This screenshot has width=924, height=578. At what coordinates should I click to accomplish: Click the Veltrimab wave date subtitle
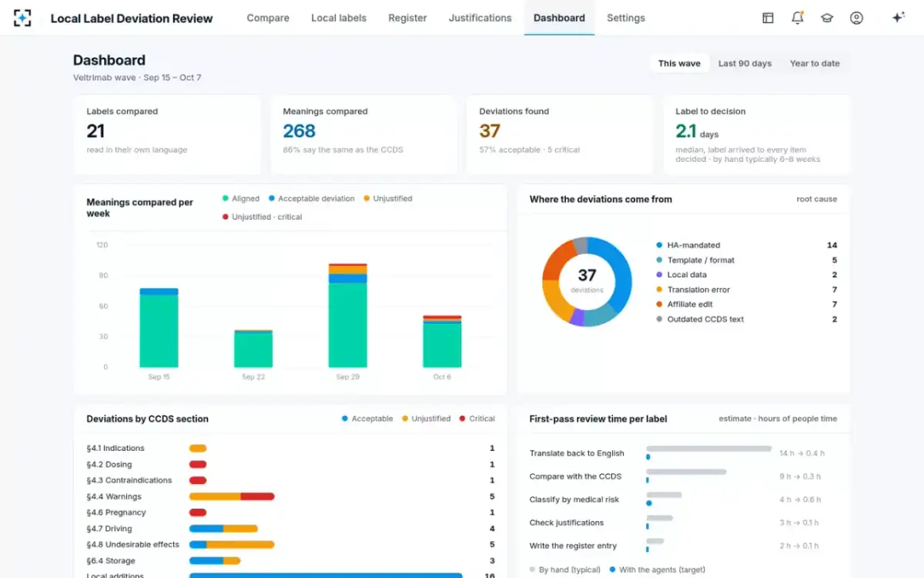pos(137,77)
